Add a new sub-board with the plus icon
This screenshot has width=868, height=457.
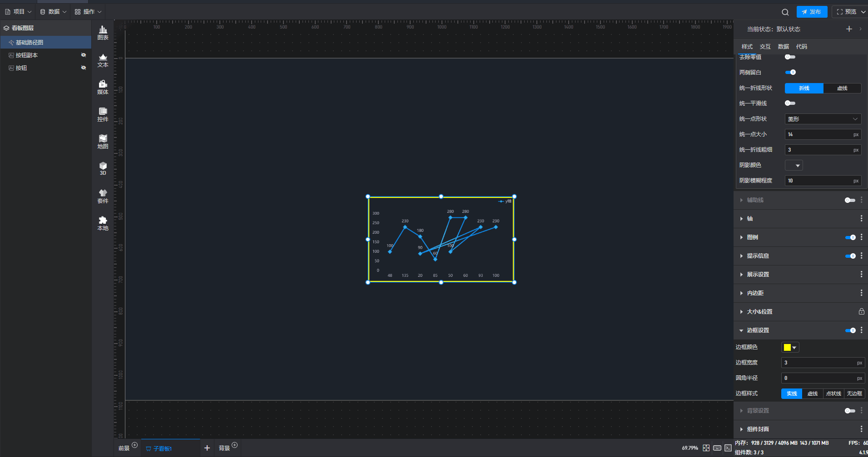tap(207, 448)
